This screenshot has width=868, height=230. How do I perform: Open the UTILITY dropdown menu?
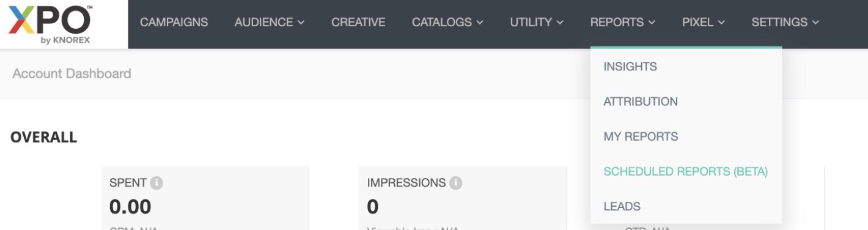click(x=537, y=23)
